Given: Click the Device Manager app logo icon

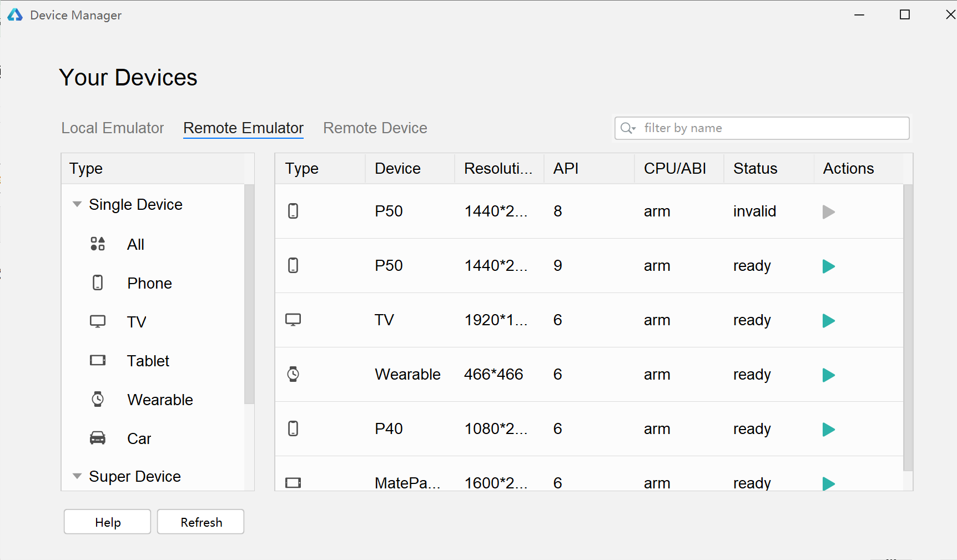Looking at the screenshot, I should [x=15, y=15].
